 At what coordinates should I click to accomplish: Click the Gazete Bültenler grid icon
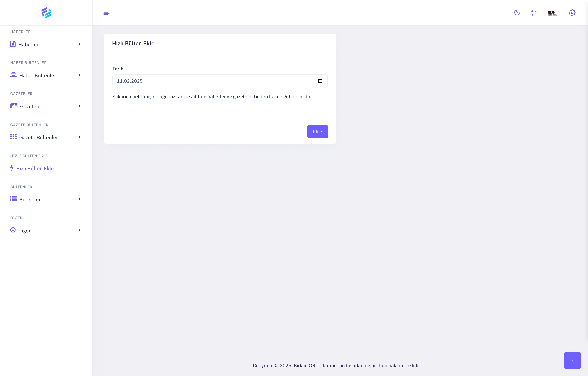[13, 137]
